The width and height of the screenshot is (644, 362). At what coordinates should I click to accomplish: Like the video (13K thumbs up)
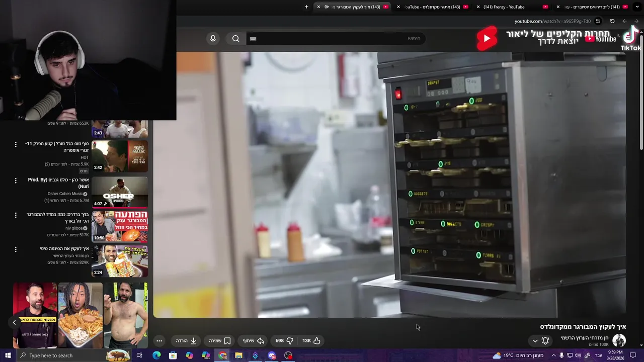(311, 341)
